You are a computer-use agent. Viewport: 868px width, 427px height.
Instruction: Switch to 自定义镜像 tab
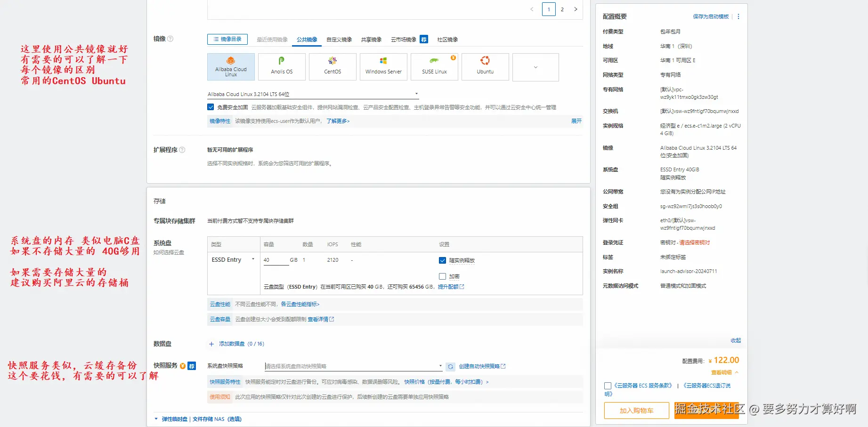(x=339, y=40)
